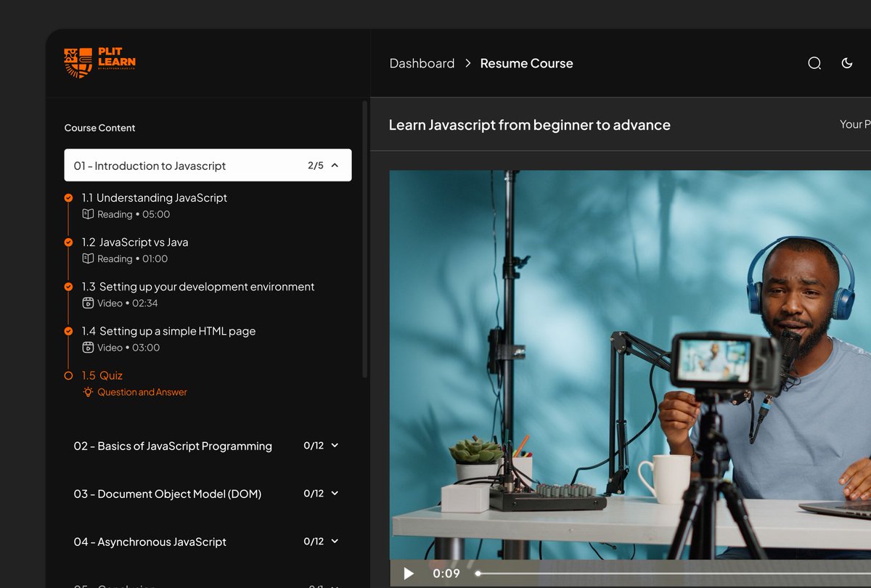The height and width of the screenshot is (588, 871).
Task: Open search with the magnifier icon
Action: [x=814, y=63]
